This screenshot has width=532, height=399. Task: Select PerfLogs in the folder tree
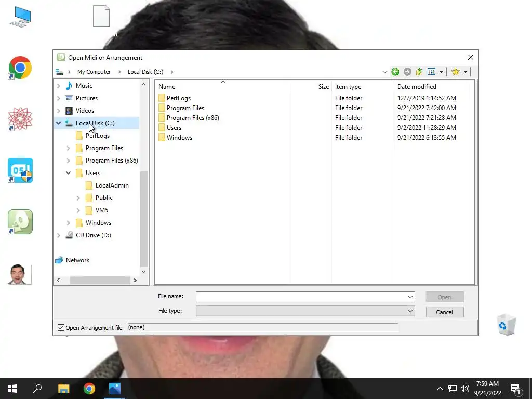coord(97,136)
